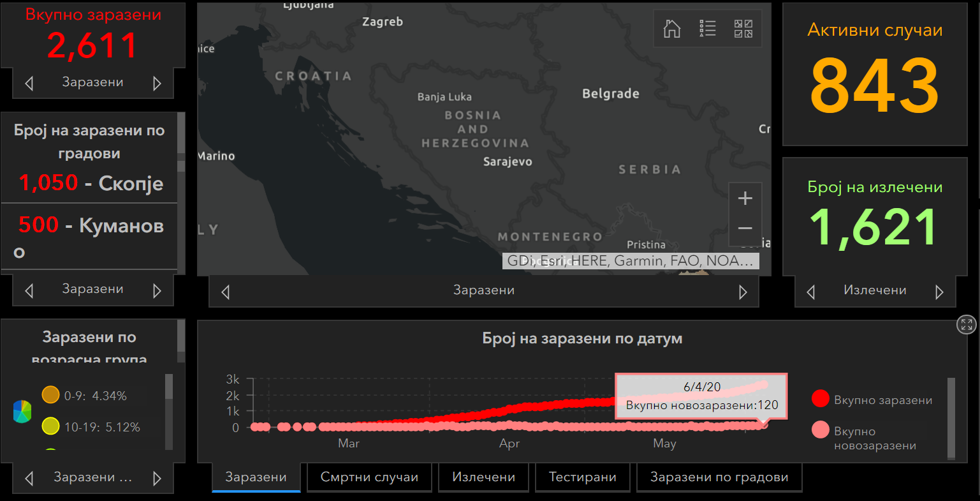Click right arrow under the map panel
Image resolution: width=980 pixels, height=501 pixels.
743,292
